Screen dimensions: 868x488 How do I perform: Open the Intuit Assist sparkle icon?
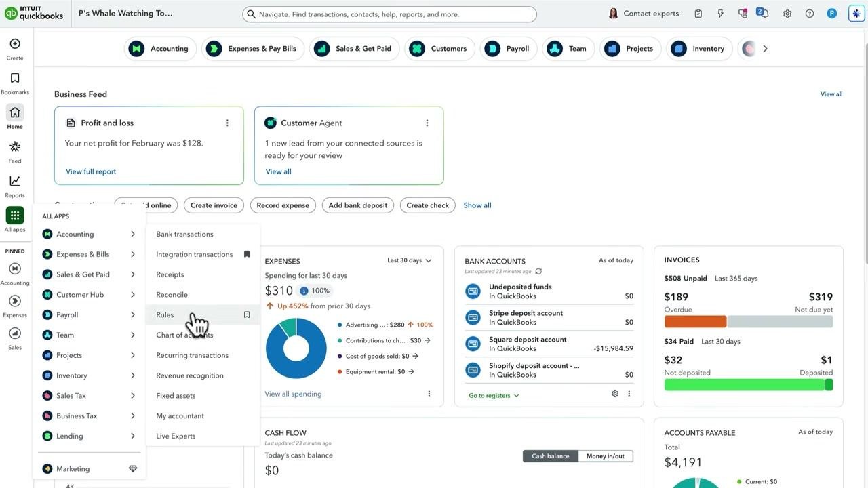[856, 14]
